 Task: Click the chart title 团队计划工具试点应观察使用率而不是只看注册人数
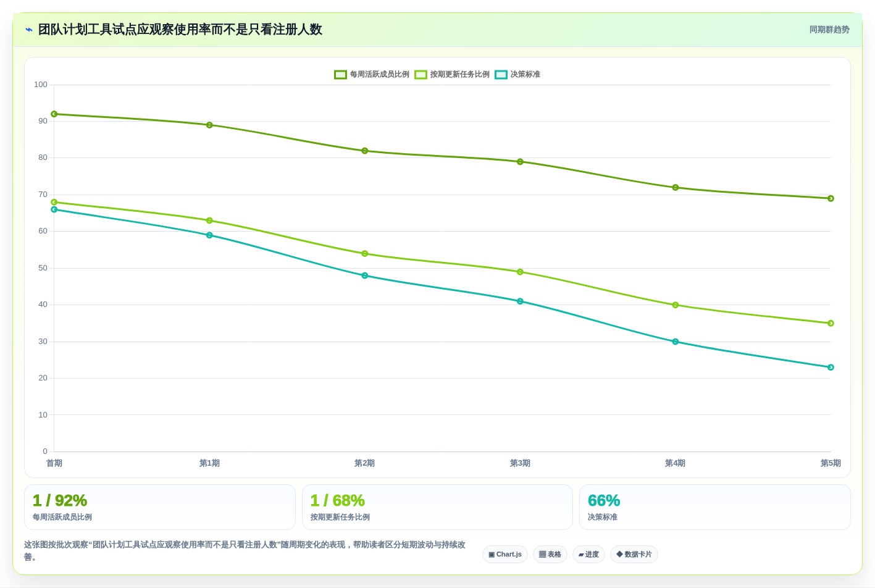pos(180,30)
